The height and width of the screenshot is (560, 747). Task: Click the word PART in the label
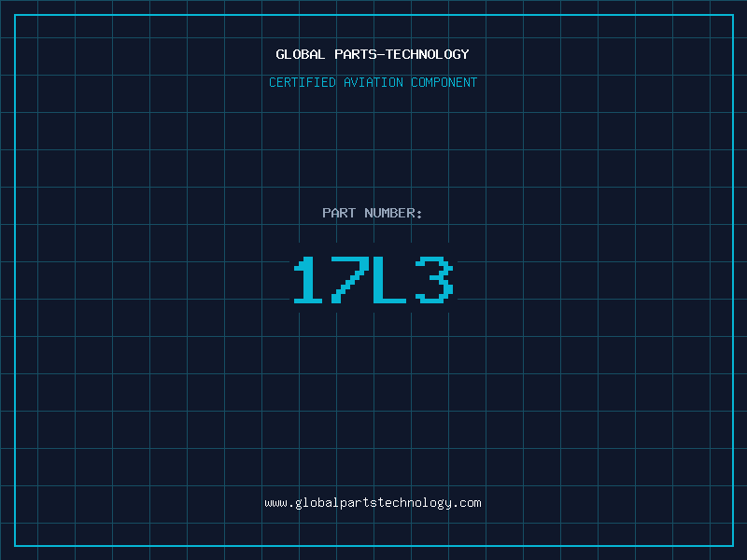pos(339,213)
